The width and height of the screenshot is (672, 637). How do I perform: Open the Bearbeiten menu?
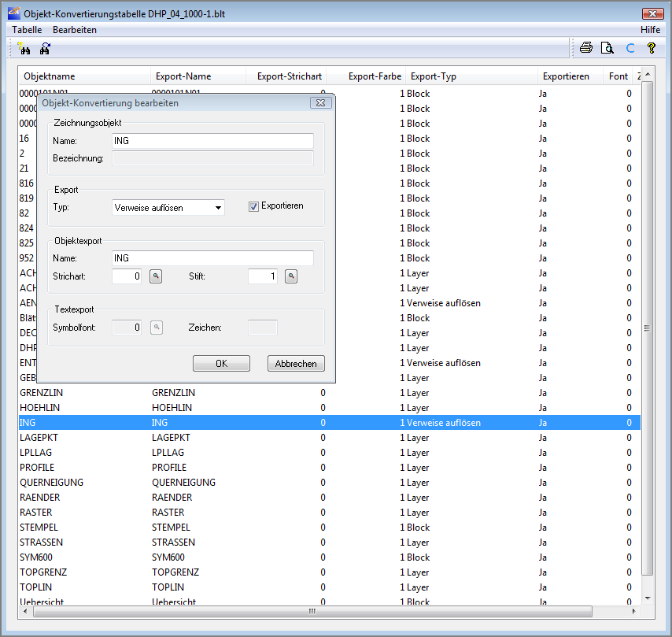click(75, 30)
